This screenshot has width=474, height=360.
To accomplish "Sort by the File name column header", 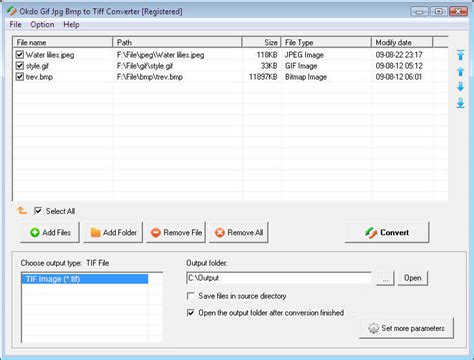I will 63,42.
